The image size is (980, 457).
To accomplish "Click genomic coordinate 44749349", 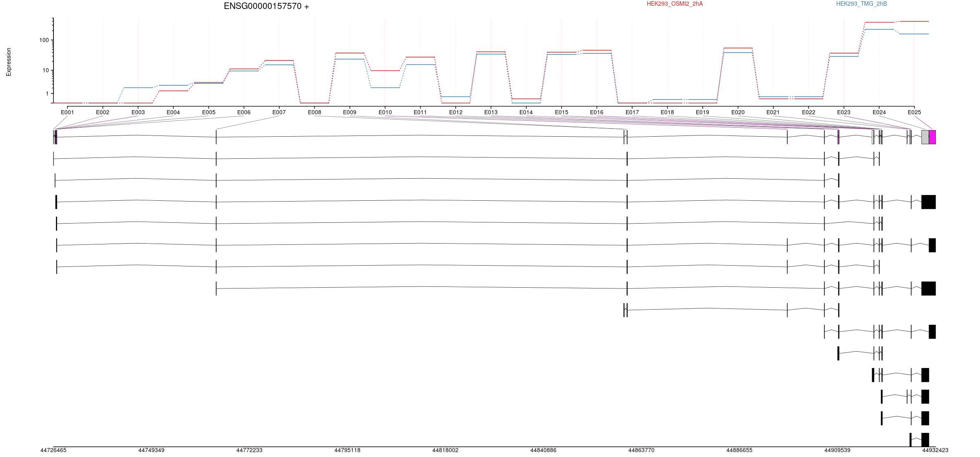I will pyautogui.click(x=151, y=450).
